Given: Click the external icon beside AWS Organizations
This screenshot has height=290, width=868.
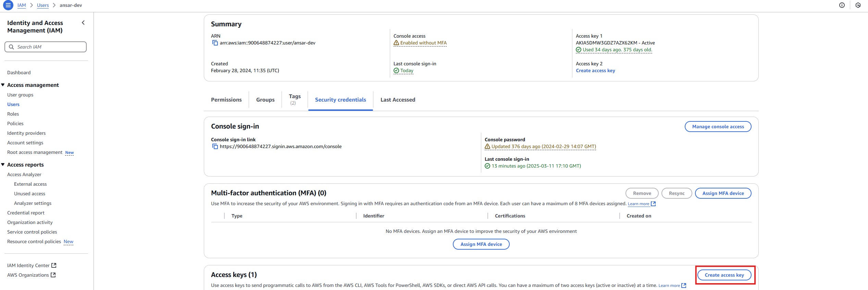Looking at the screenshot, I should click(53, 275).
